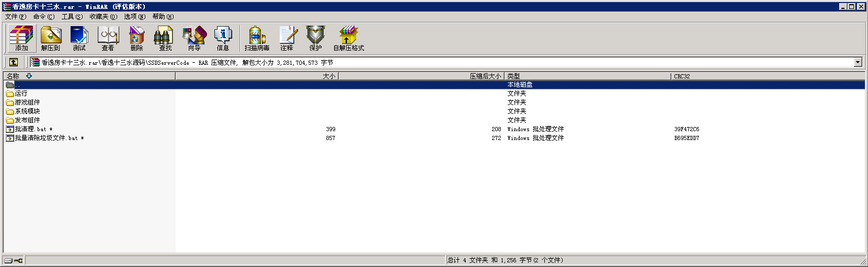Open the 收藏夹 (Favorites) menu
868x267 pixels.
pyautogui.click(x=103, y=17)
